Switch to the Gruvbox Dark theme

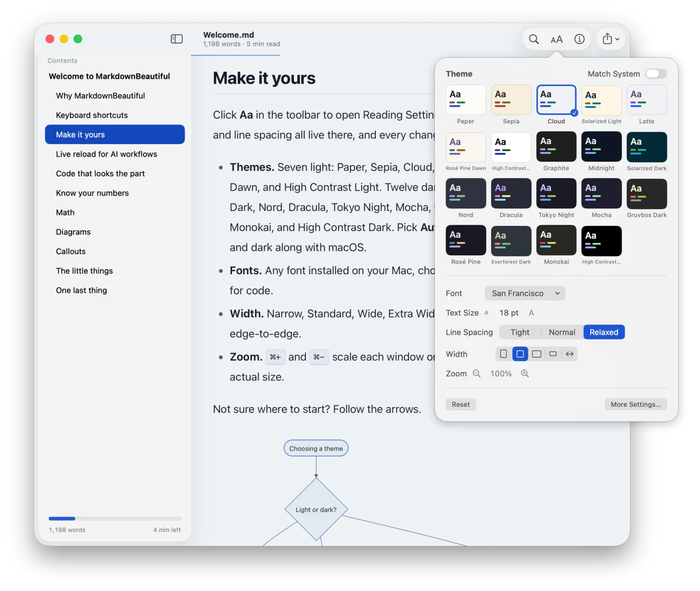pos(646,193)
